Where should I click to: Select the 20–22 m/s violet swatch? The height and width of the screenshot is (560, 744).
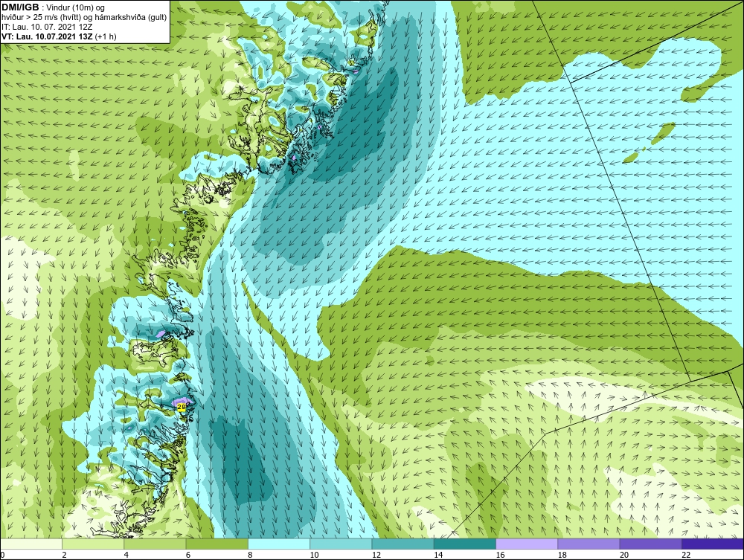[x=650, y=544]
